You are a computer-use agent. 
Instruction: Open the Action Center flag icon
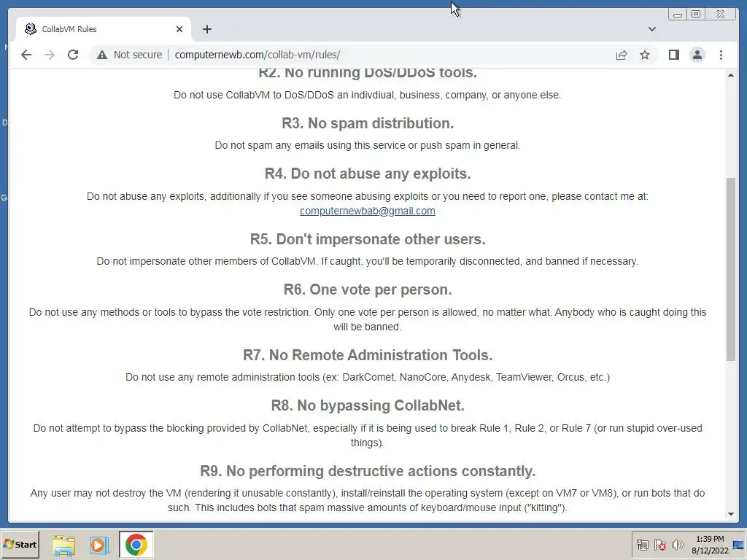pos(659,545)
